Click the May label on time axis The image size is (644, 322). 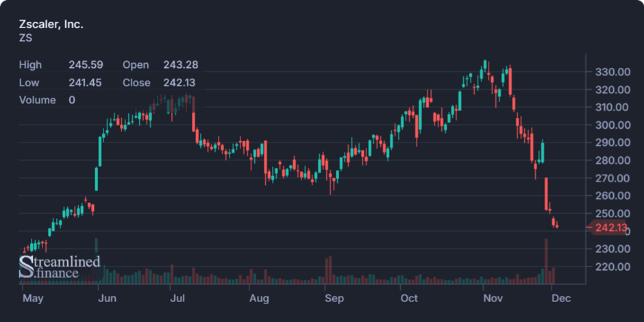(33, 299)
